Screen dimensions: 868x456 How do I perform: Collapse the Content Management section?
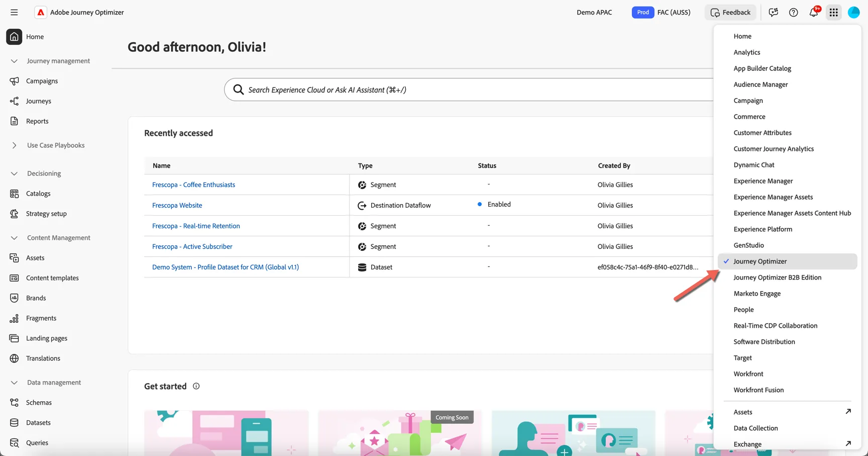click(x=14, y=238)
